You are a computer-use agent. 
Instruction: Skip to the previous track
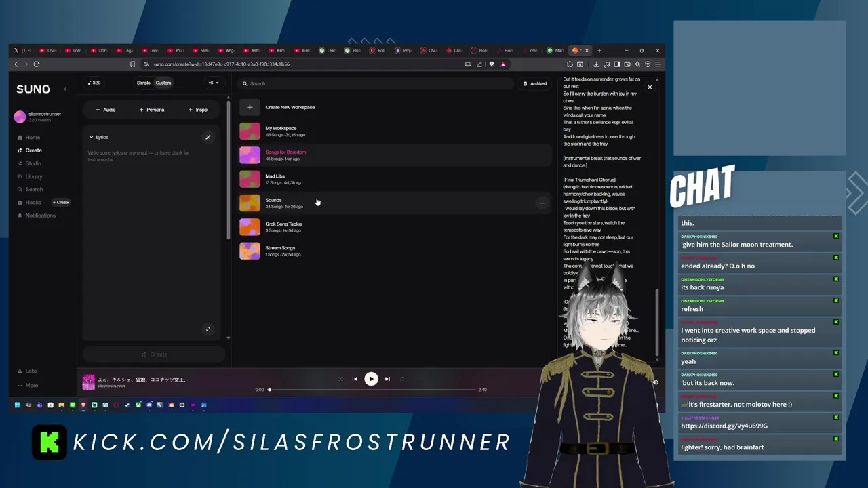click(x=355, y=379)
